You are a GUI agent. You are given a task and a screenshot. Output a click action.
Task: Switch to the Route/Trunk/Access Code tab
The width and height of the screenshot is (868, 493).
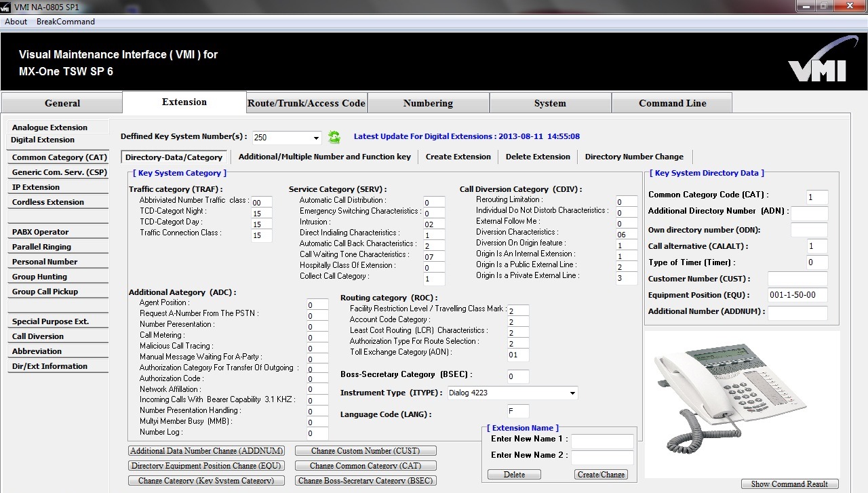(x=307, y=103)
